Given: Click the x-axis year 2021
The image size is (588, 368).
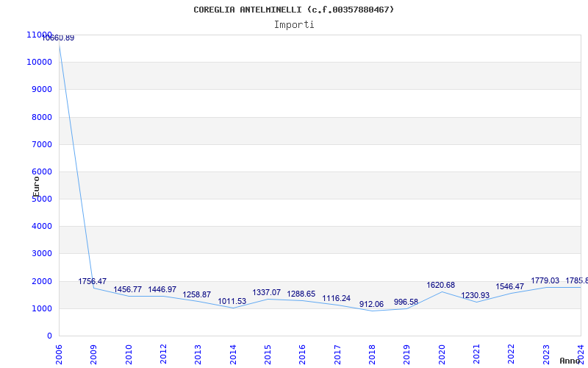Looking at the screenshot, I should click(x=476, y=355).
